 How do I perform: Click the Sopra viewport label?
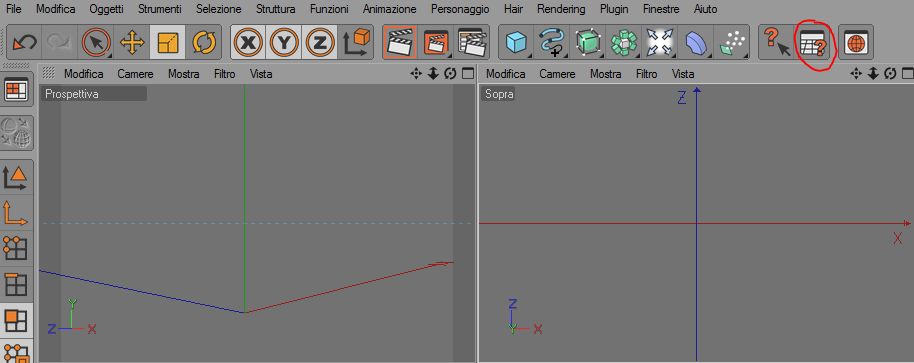(x=498, y=94)
